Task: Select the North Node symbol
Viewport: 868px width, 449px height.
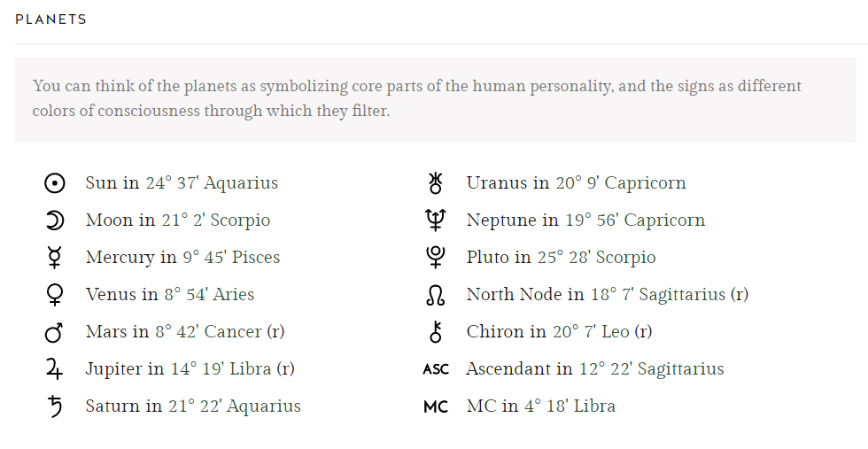Action: 435,295
